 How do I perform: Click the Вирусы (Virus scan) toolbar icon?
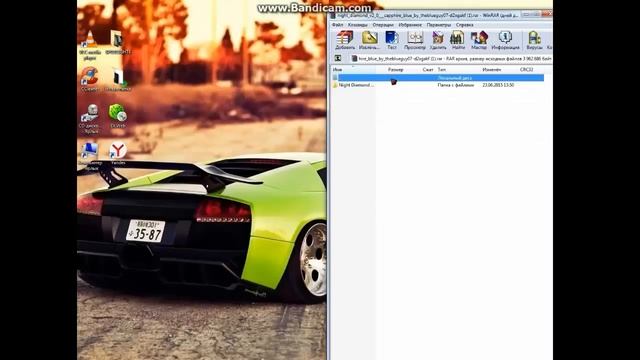pos(534,40)
